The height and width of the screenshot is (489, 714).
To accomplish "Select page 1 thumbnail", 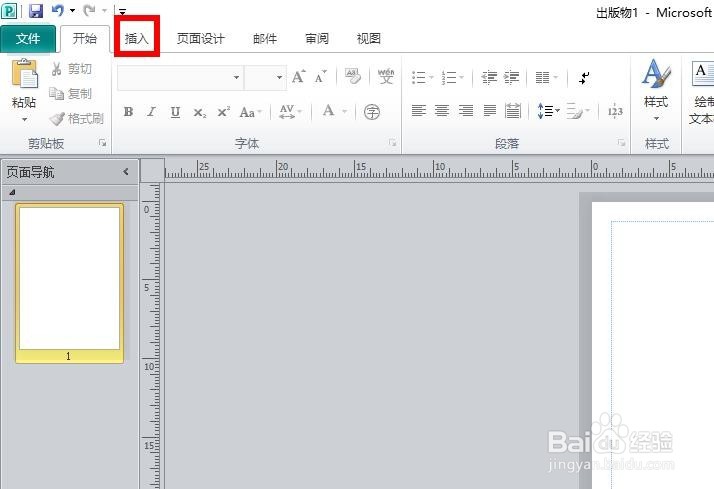I will tap(69, 283).
